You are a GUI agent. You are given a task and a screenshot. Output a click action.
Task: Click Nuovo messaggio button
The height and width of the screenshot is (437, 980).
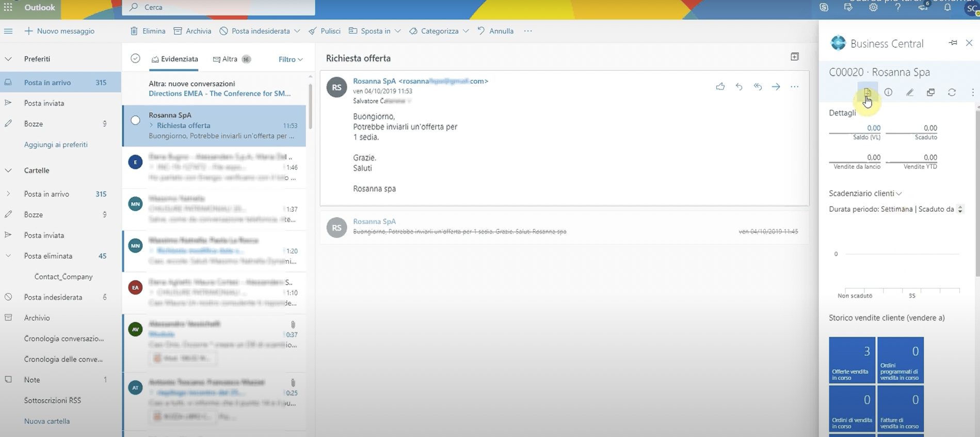point(59,31)
